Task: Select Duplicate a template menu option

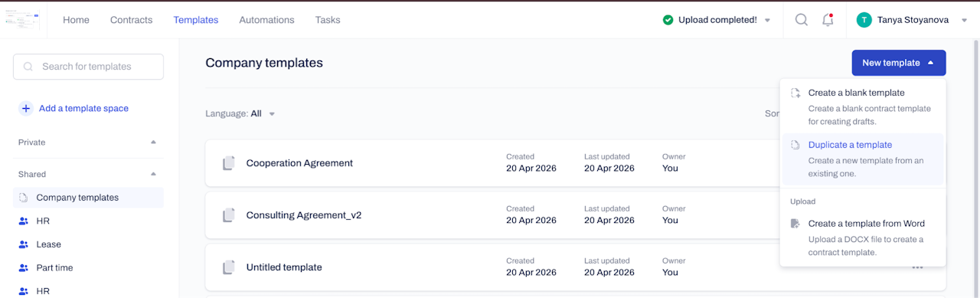Action: [x=863, y=159]
